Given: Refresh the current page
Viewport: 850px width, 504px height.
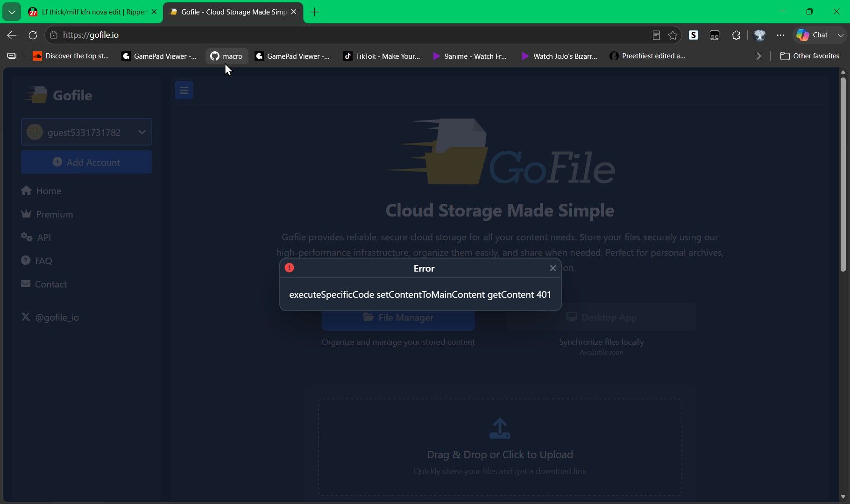Looking at the screenshot, I should (x=33, y=35).
